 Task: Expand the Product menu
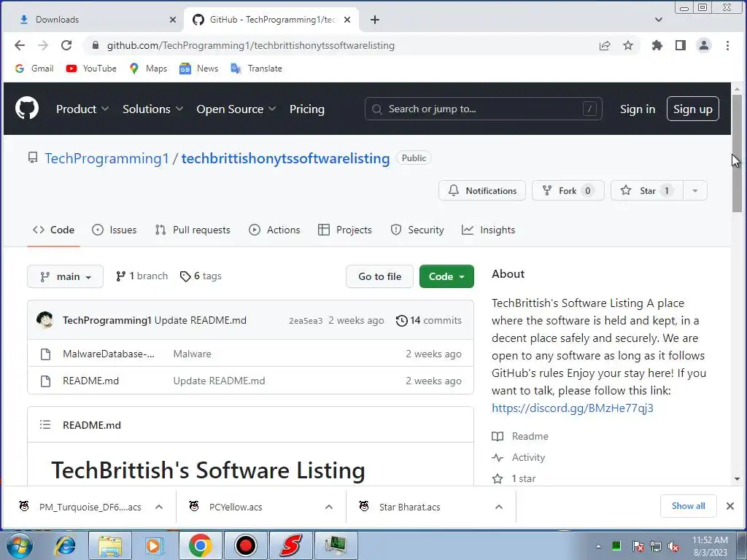click(82, 109)
